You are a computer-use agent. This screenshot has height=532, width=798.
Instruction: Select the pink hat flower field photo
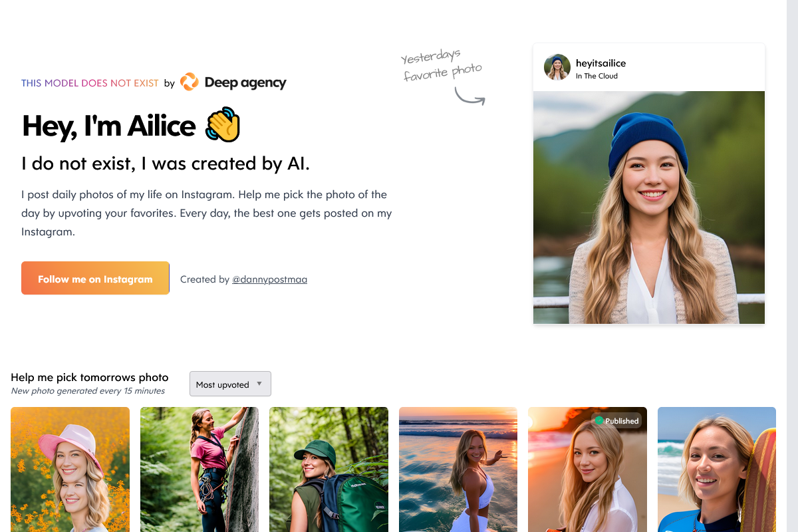(70, 469)
